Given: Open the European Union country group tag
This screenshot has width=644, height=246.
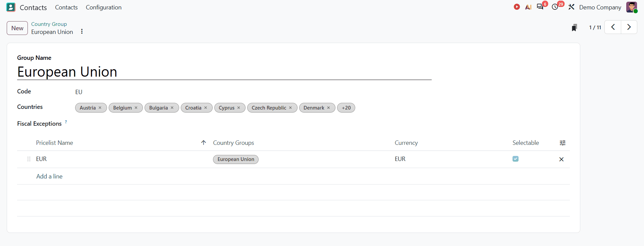Looking at the screenshot, I should [x=236, y=159].
